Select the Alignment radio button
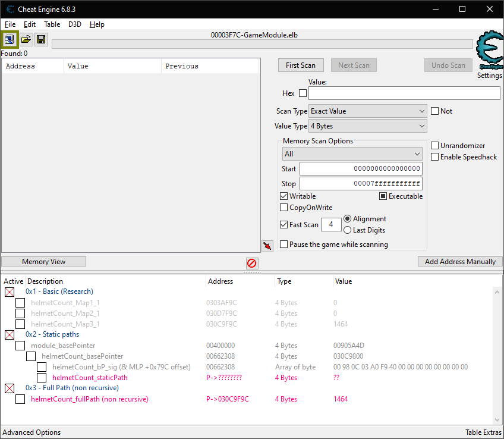 pos(347,219)
